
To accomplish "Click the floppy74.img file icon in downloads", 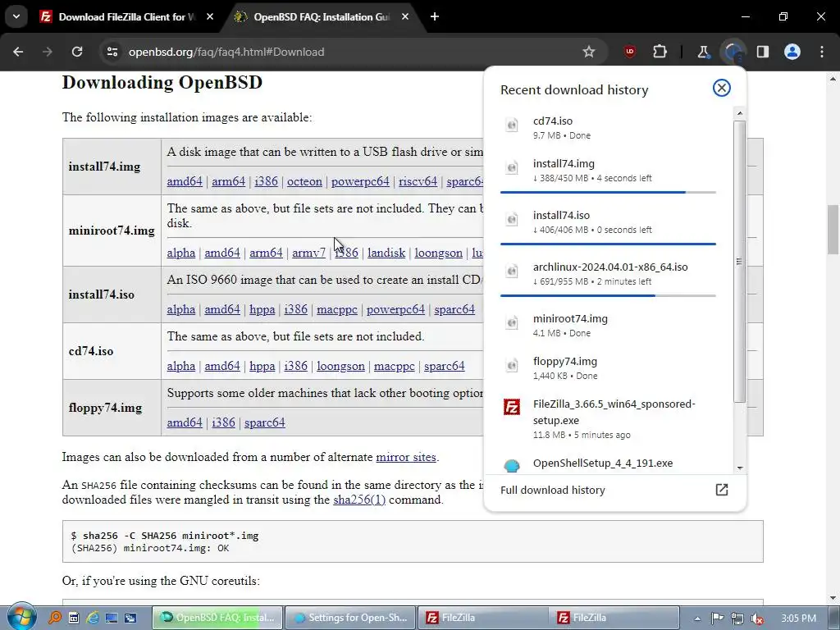I will coord(512,365).
